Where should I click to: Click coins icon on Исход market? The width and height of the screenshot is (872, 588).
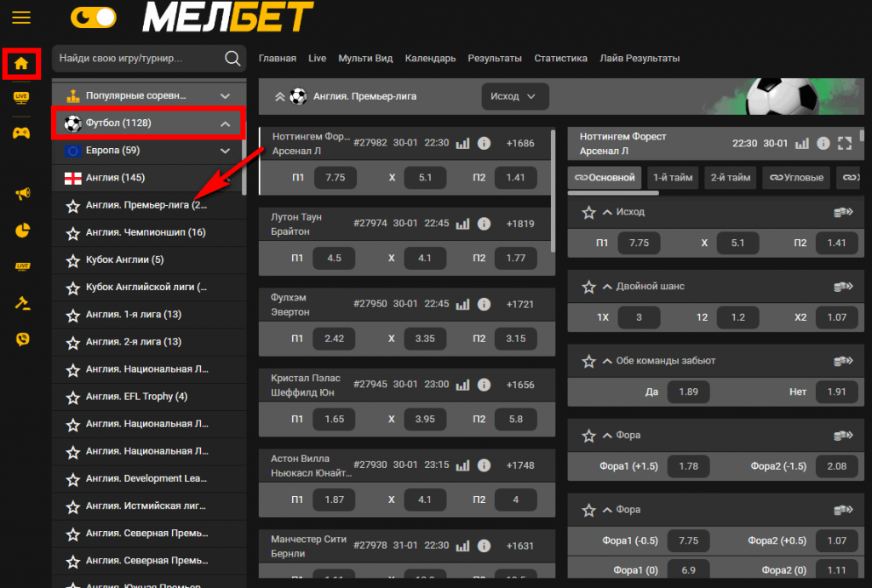(x=843, y=212)
